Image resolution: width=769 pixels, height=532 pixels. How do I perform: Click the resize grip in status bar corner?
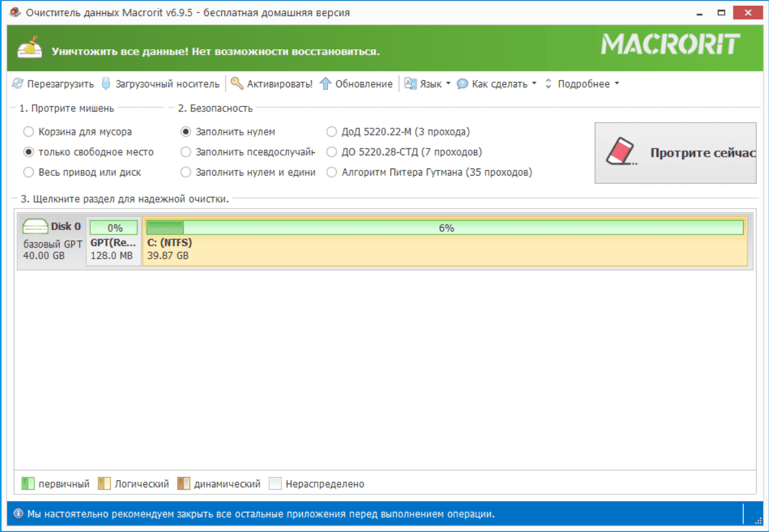pos(758,520)
